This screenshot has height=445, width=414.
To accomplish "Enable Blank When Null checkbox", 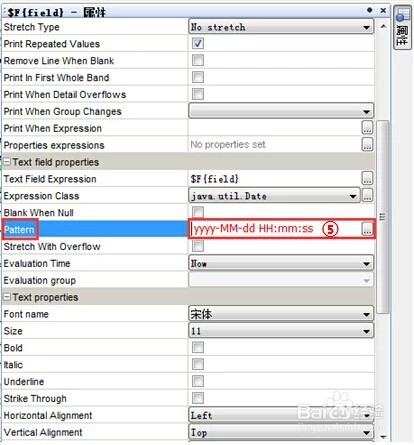I will tap(198, 212).
